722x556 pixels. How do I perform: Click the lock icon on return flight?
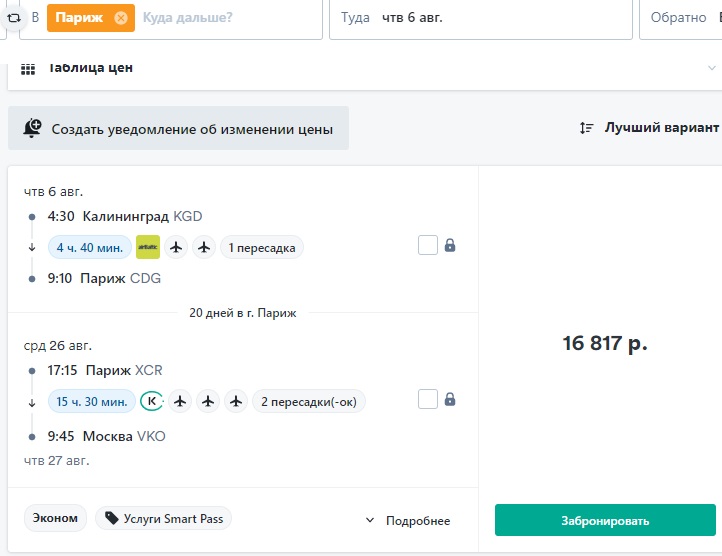click(450, 399)
